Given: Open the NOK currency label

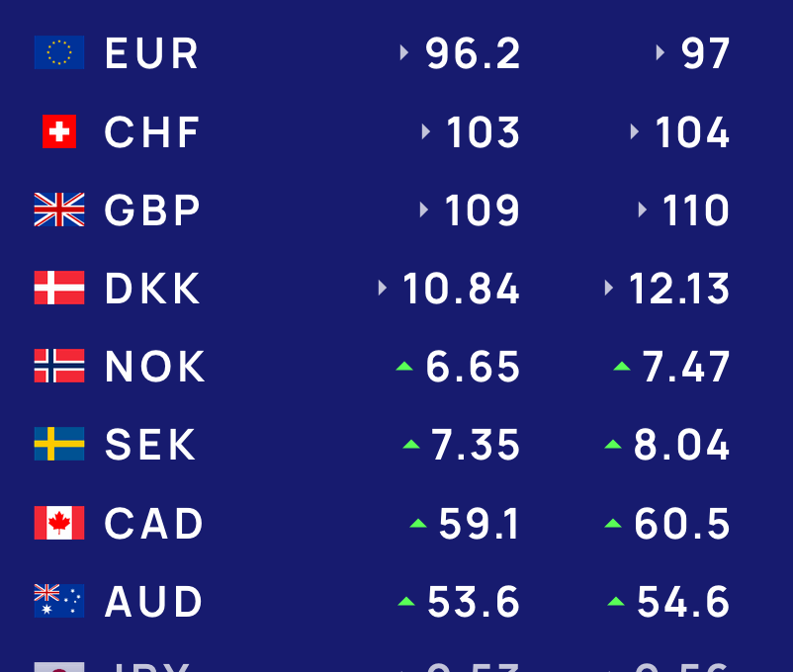Looking at the screenshot, I should (155, 367).
